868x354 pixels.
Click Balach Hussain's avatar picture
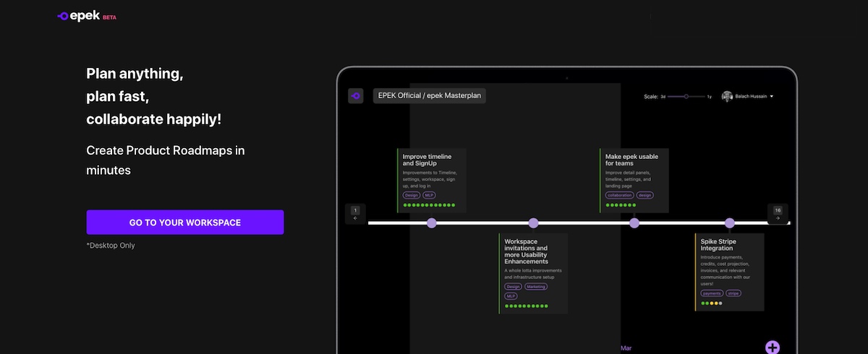(727, 96)
